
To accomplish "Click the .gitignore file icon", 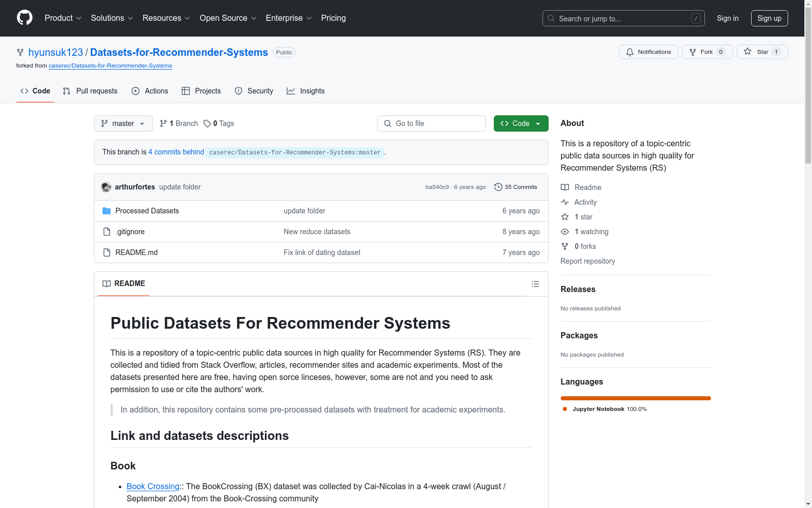I will pyautogui.click(x=107, y=232).
